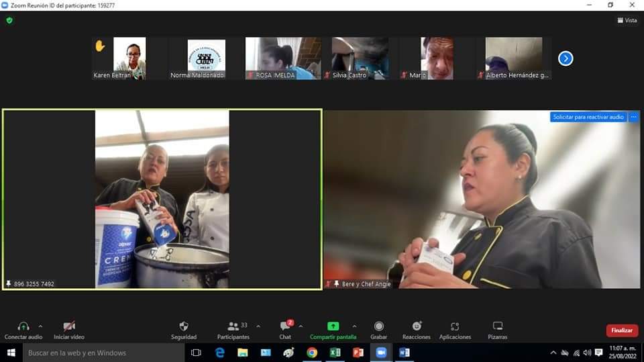The height and width of the screenshot is (362, 644).
Task: Select Alberto Hernández video thumbnail
Action: 513,58
